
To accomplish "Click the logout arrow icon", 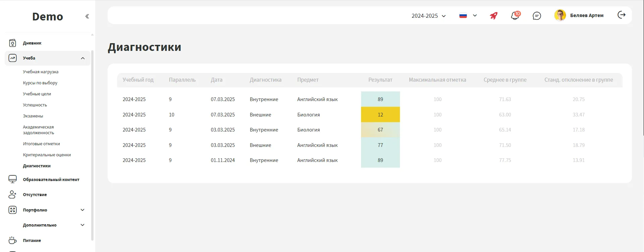I will (621, 15).
